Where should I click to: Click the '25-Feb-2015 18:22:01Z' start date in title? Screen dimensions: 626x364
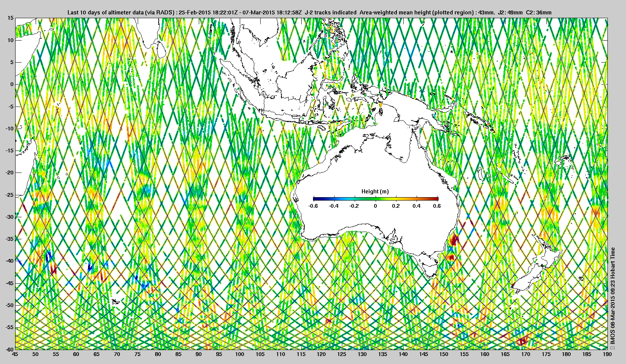(208, 13)
